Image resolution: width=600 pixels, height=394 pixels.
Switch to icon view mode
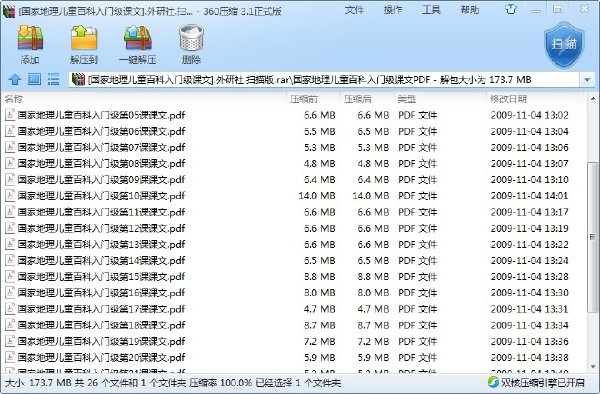coord(34,79)
